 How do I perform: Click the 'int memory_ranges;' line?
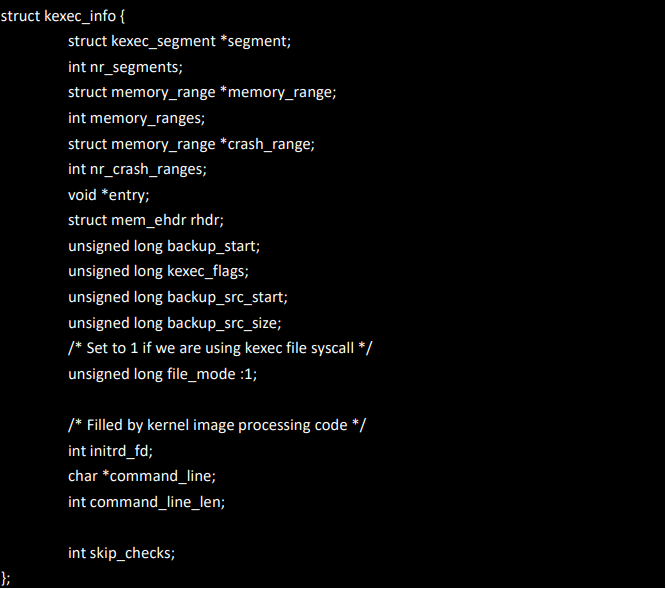tap(136, 118)
